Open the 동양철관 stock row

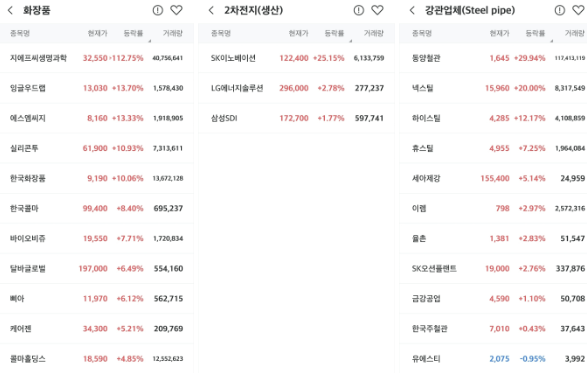tap(493, 58)
